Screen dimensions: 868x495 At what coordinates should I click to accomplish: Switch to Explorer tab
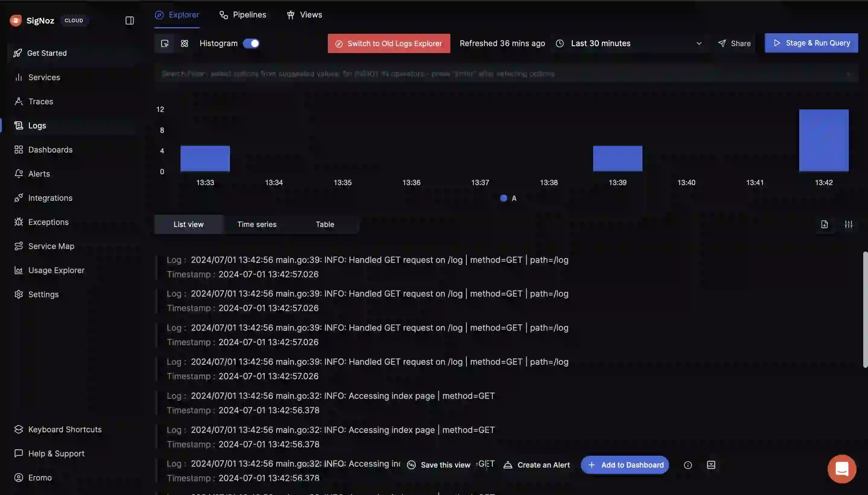[177, 15]
